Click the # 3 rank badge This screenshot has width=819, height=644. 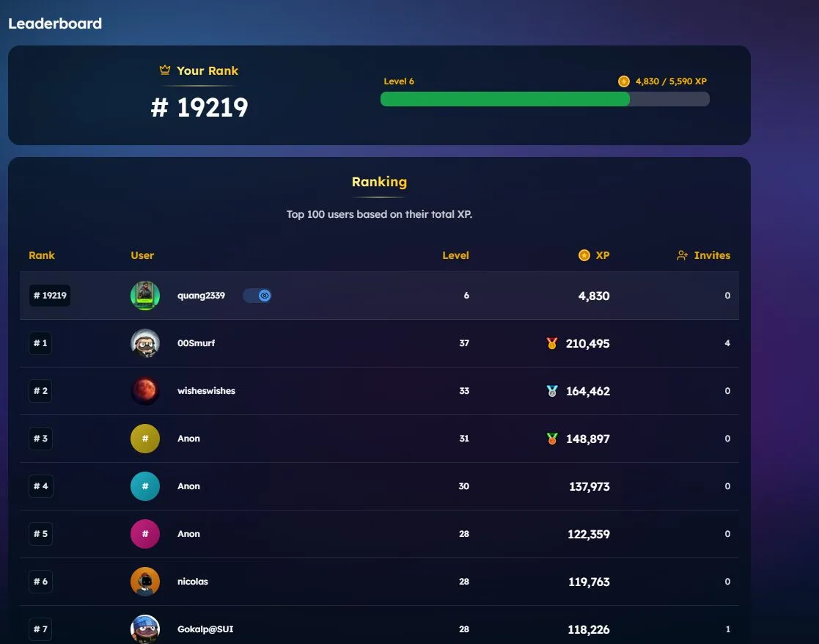point(40,439)
